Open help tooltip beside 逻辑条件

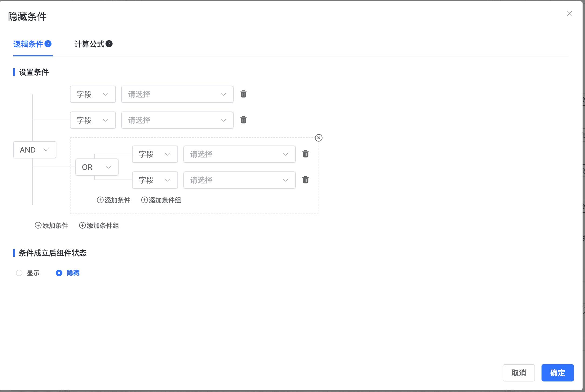tap(48, 44)
